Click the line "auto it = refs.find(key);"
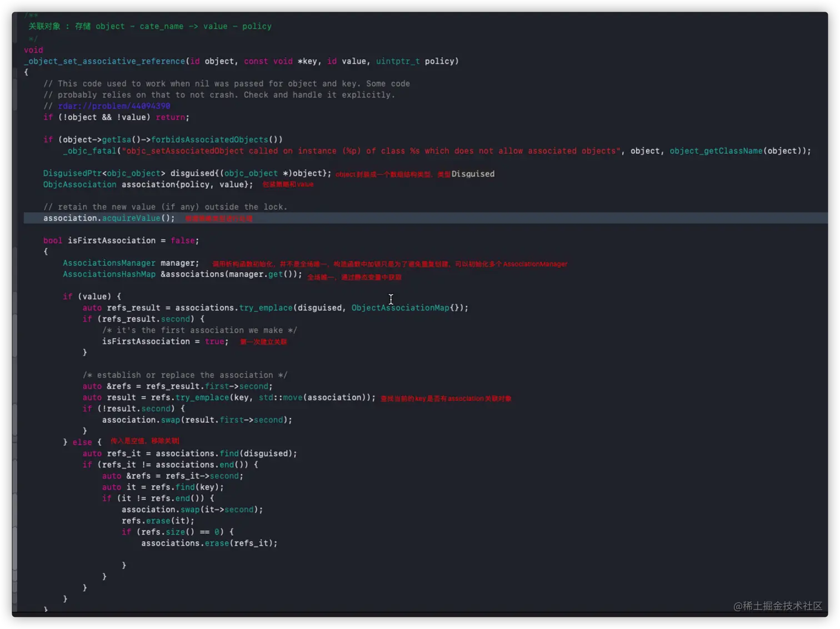Screen dimensions: 840x629 coord(163,487)
